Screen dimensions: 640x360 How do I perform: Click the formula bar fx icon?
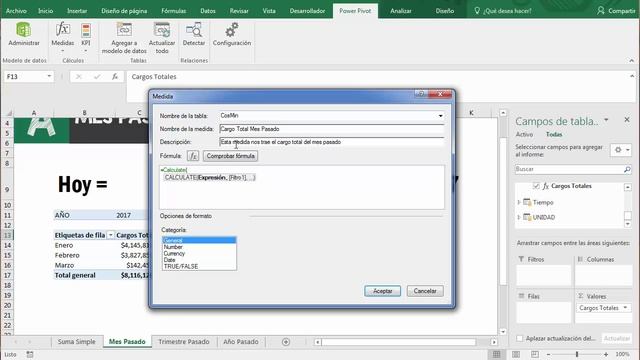(115, 76)
